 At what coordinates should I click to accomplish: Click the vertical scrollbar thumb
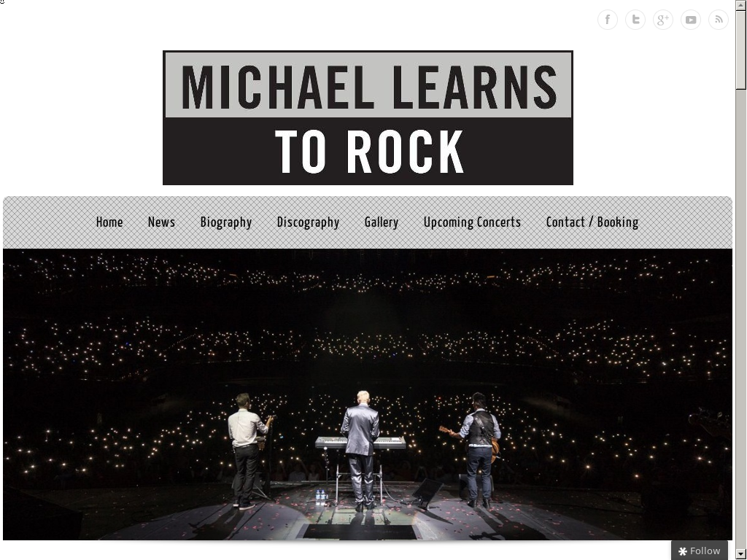point(740,49)
